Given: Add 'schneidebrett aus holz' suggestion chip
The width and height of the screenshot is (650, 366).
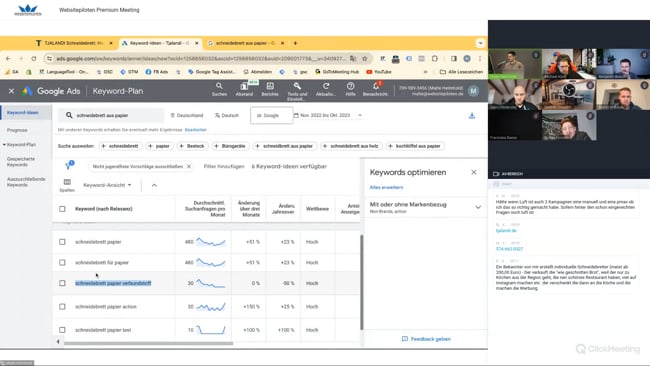Looking at the screenshot, I should [x=351, y=146].
